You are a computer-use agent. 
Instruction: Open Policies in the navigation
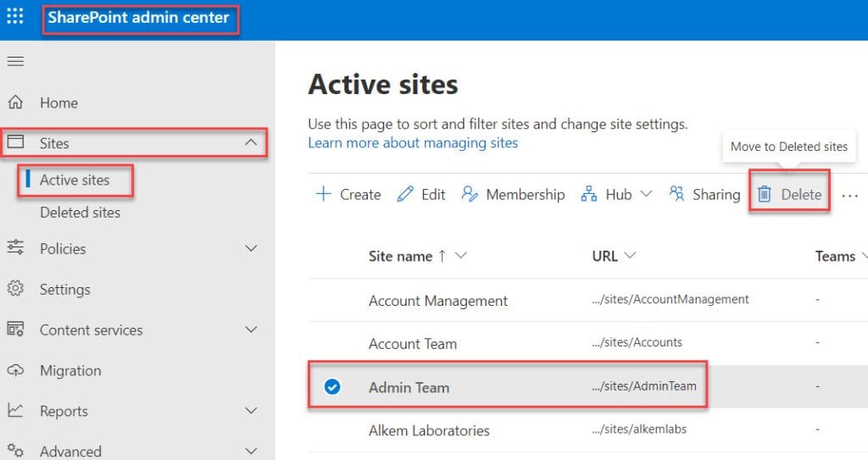point(63,248)
